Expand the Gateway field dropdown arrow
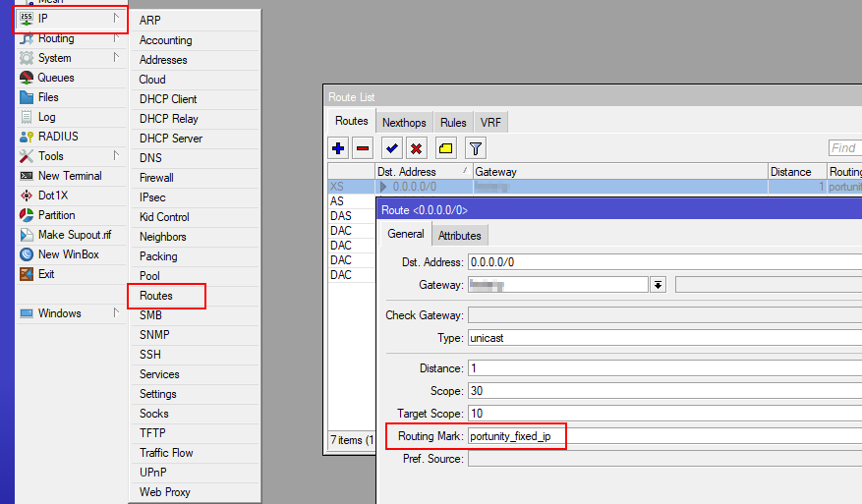Image resolution: width=862 pixels, height=504 pixels. pyautogui.click(x=658, y=285)
